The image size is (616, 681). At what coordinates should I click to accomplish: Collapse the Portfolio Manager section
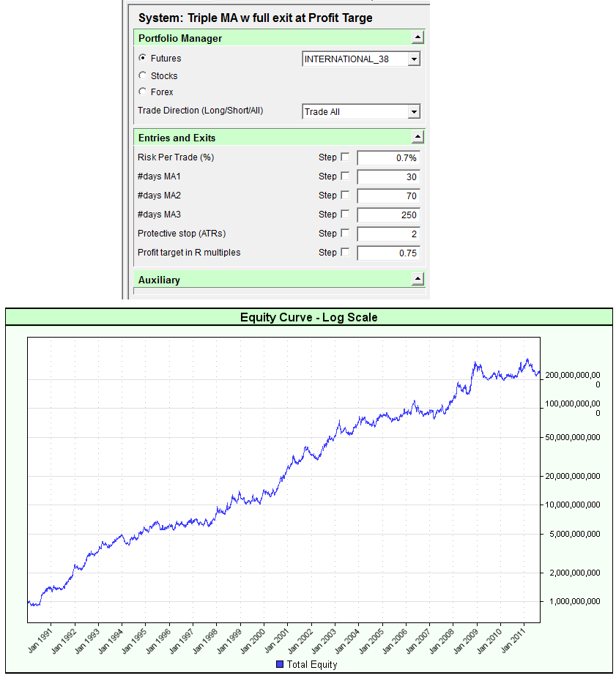pos(418,38)
